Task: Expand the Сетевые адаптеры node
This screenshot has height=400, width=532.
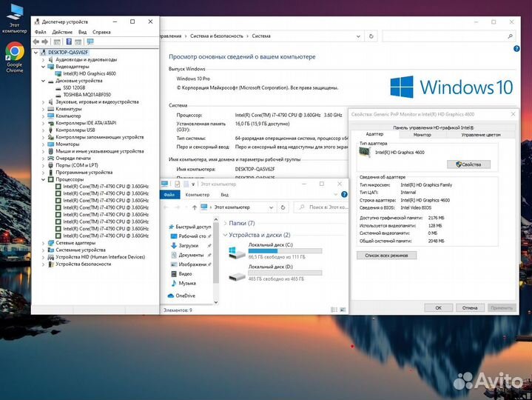Action: pos(43,243)
